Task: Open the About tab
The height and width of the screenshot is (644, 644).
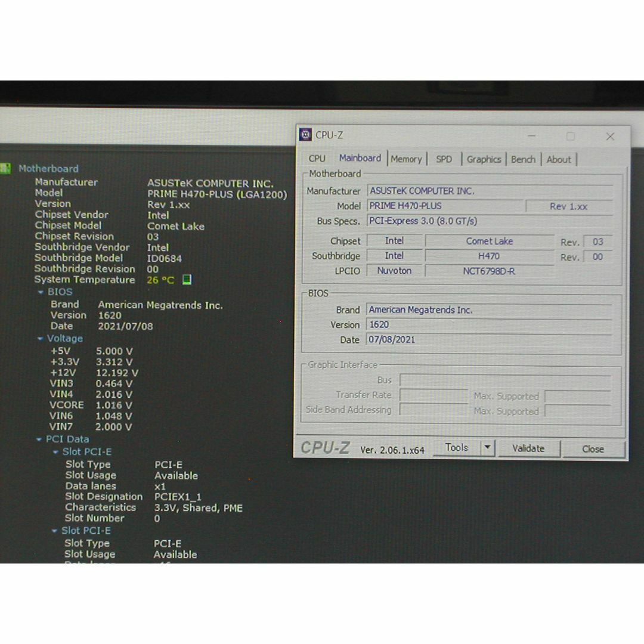Action: coord(559,159)
